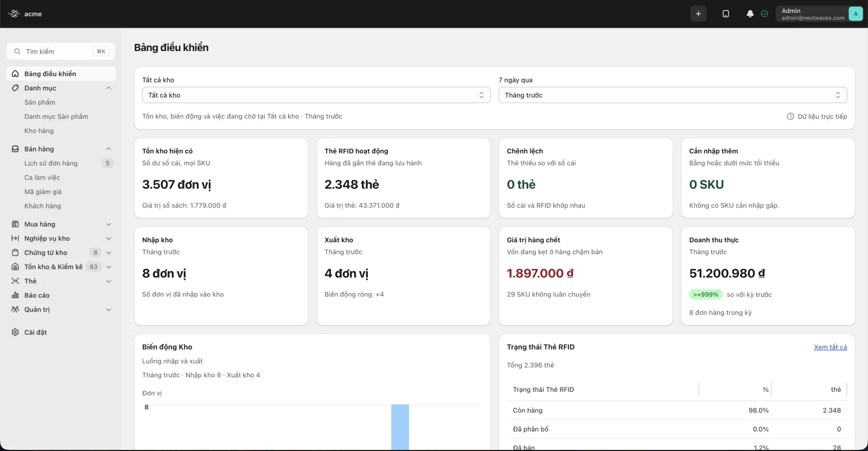Viewport: 868px width, 451px height.
Task: Expand the Quản trị chevron
Action: pos(108,310)
